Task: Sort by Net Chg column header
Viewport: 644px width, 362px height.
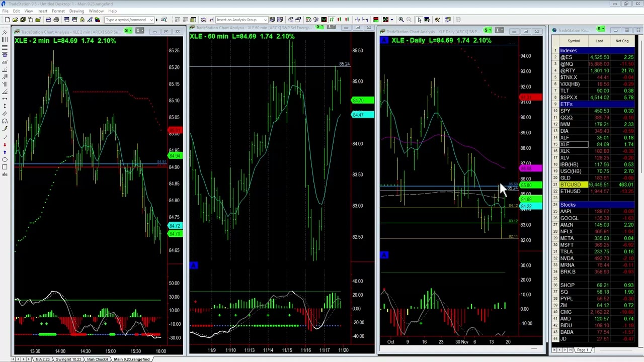Action: coord(622,41)
